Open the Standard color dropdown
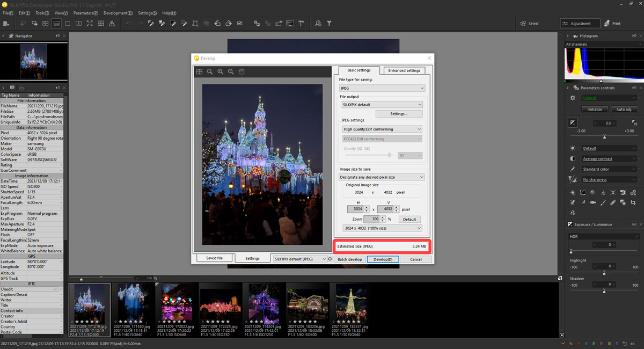Screen dimensions: 644x349 coord(610,169)
